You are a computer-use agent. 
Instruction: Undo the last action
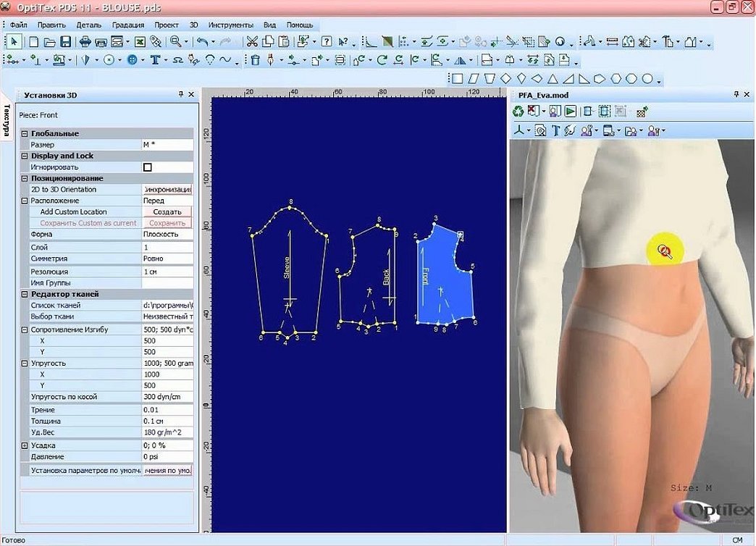202,42
